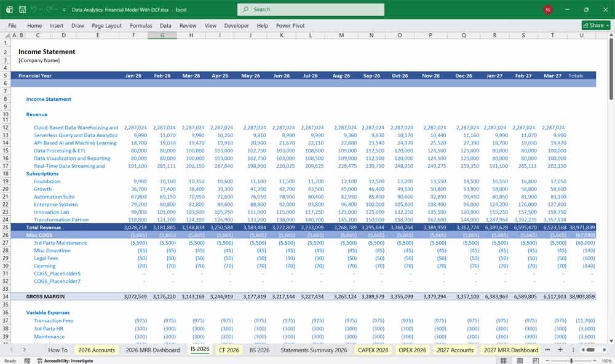Open the sheet list with the ellipsis icon
This screenshot has height=364, width=615.
547,349
